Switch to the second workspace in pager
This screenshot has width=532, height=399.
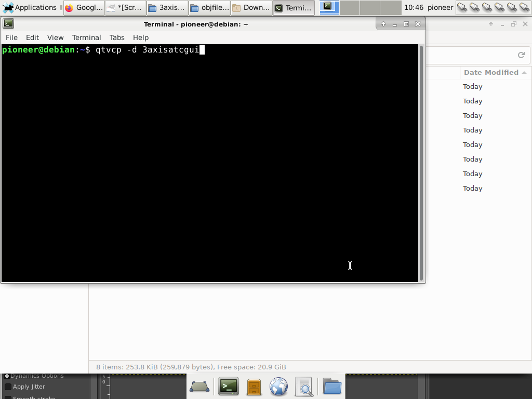[x=350, y=8]
